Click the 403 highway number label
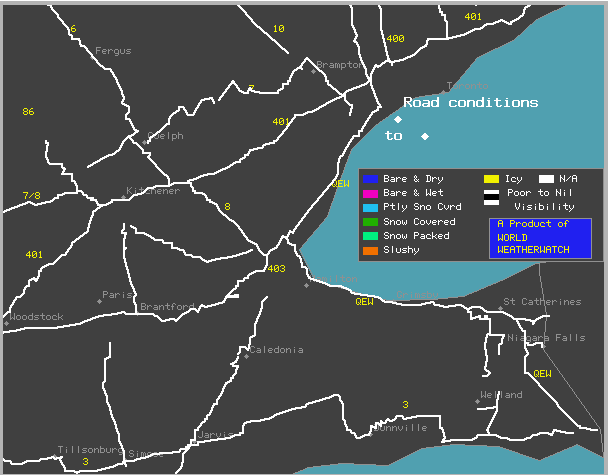This screenshot has width=608, height=475. 276,269
